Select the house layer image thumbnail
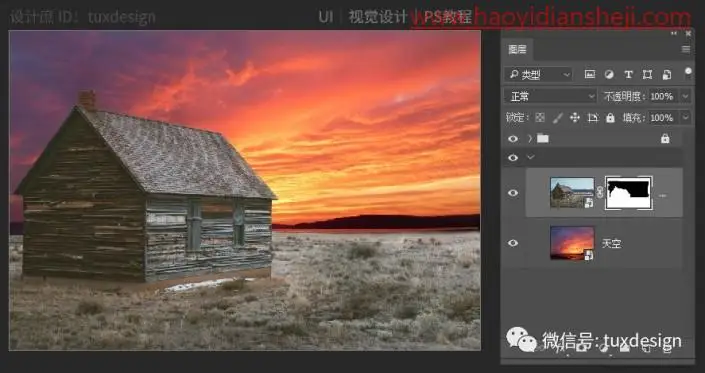Image resolution: width=705 pixels, height=373 pixels. (572, 193)
